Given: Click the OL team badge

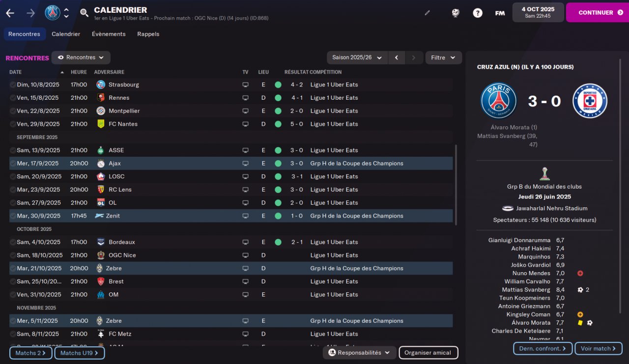Looking at the screenshot, I should click(101, 202).
